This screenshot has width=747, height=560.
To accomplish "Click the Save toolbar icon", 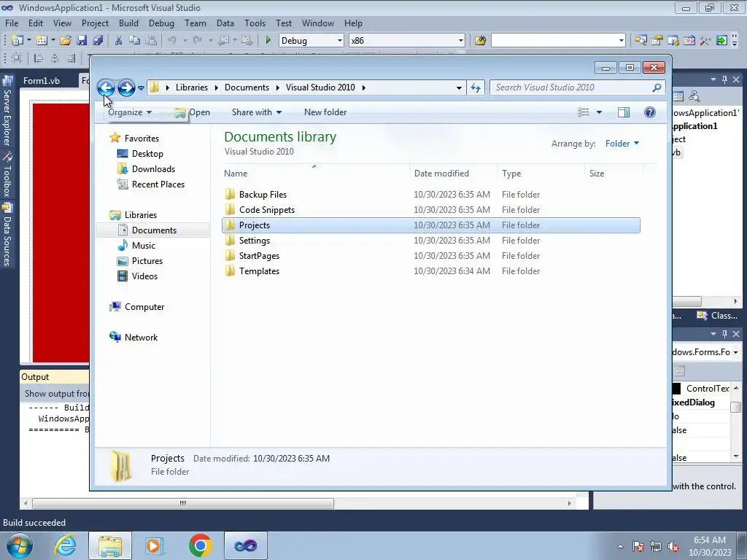I will [82, 41].
